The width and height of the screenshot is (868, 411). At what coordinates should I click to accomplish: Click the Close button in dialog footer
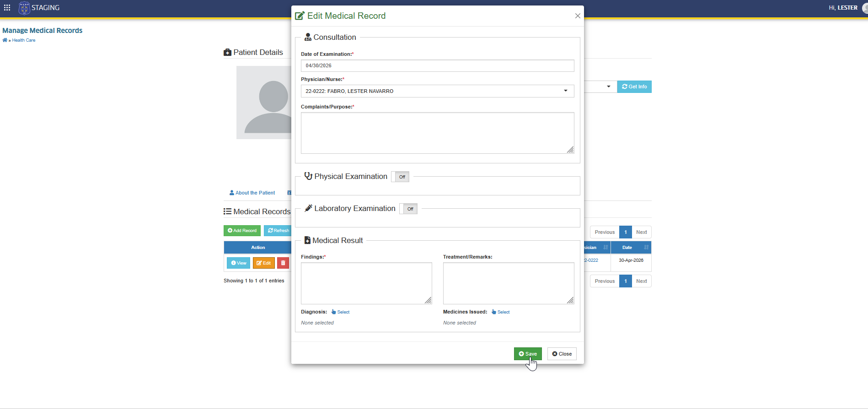click(x=562, y=354)
